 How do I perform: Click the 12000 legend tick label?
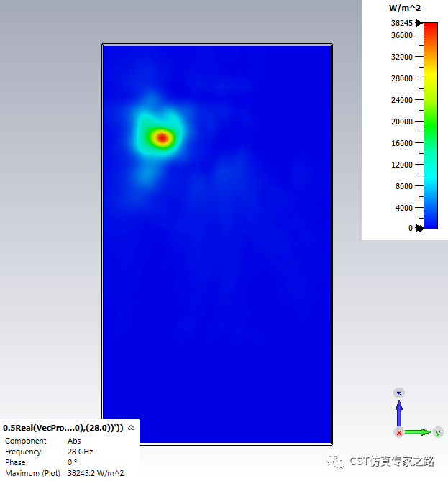click(x=402, y=165)
